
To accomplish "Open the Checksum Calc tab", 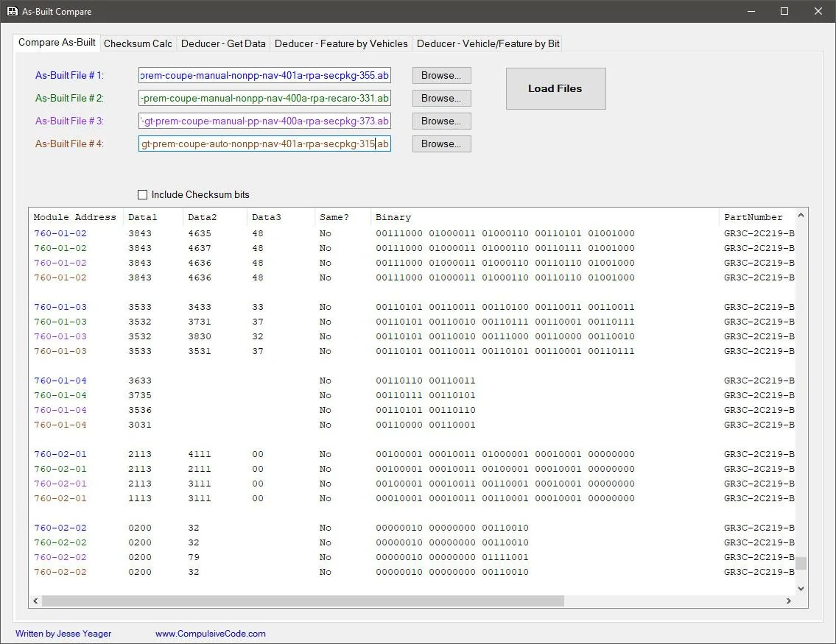I will [138, 43].
